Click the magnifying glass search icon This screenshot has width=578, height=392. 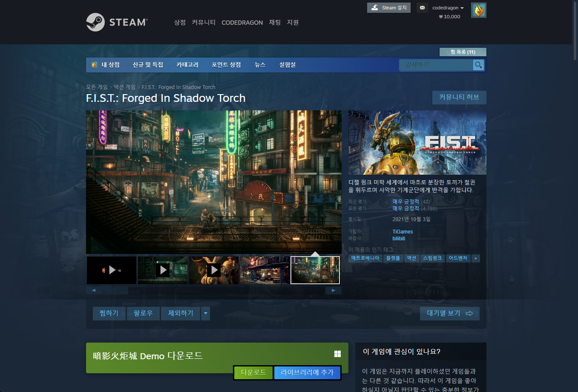pyautogui.click(x=478, y=65)
